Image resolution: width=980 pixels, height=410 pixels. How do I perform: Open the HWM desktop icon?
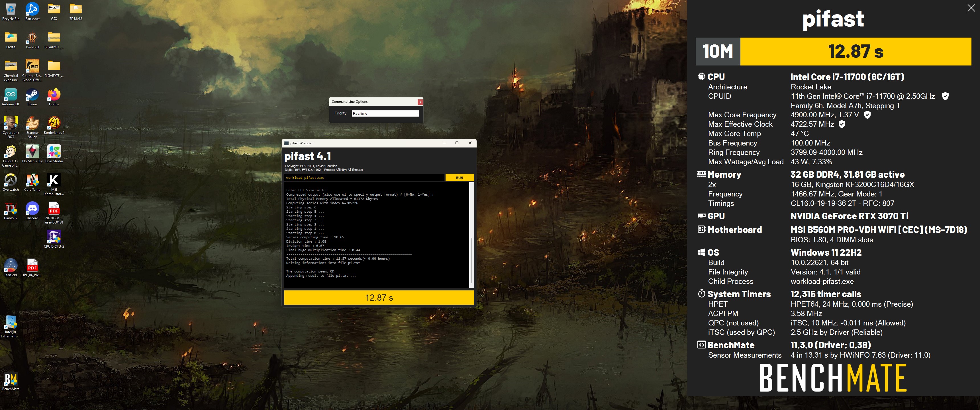point(11,40)
